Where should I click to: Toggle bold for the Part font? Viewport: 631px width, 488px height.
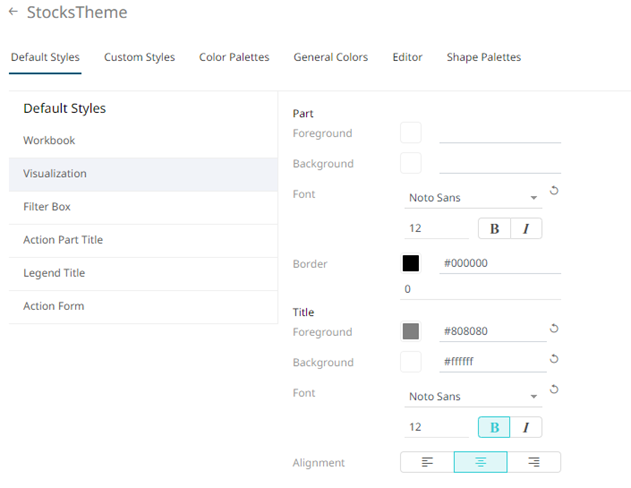(494, 229)
